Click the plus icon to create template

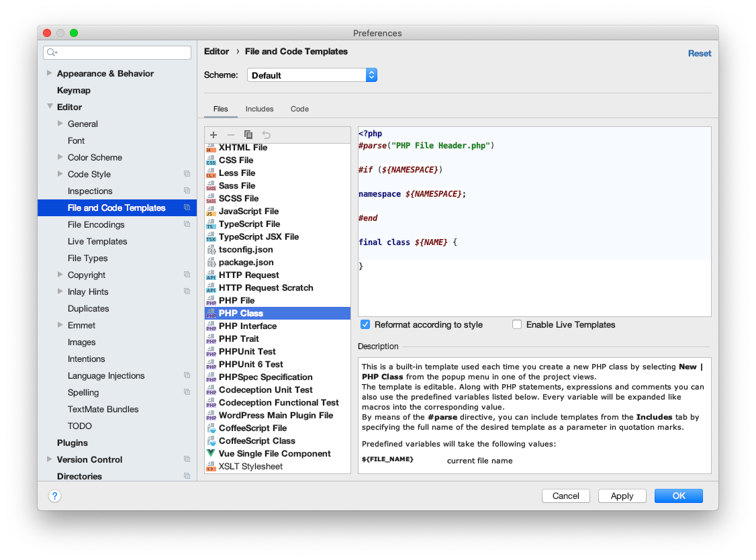(x=214, y=135)
